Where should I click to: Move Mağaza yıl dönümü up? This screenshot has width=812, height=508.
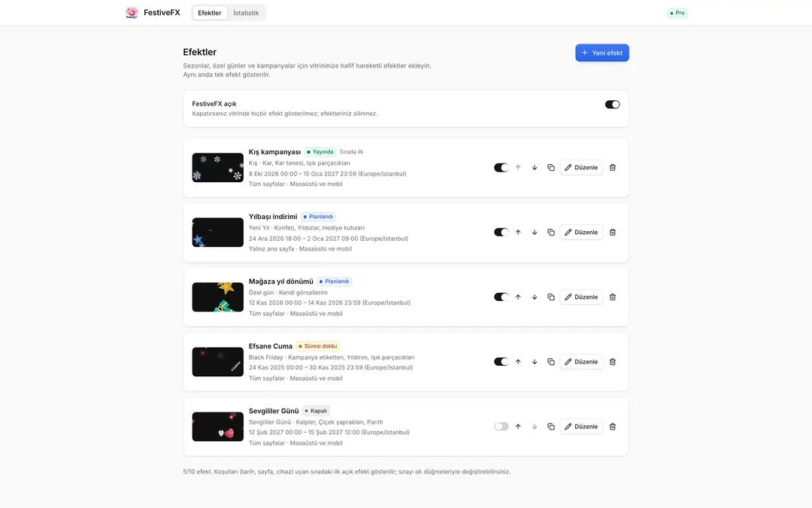[518, 297]
